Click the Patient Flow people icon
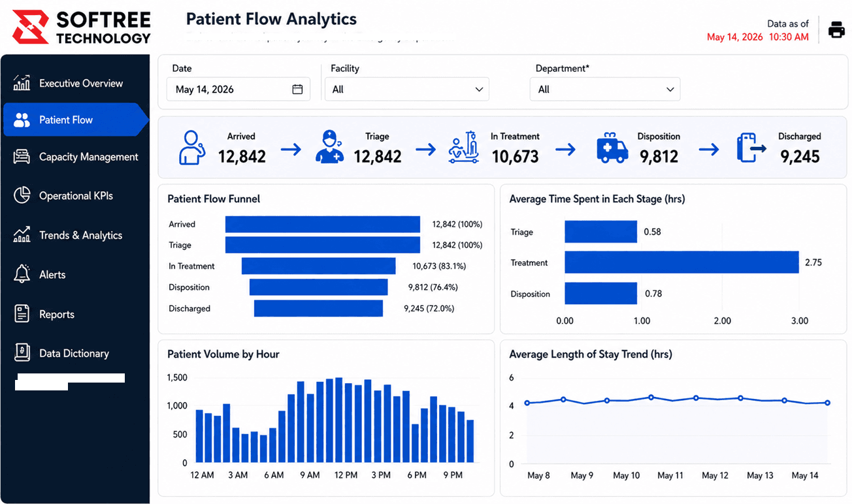The image size is (852, 504). (x=22, y=120)
